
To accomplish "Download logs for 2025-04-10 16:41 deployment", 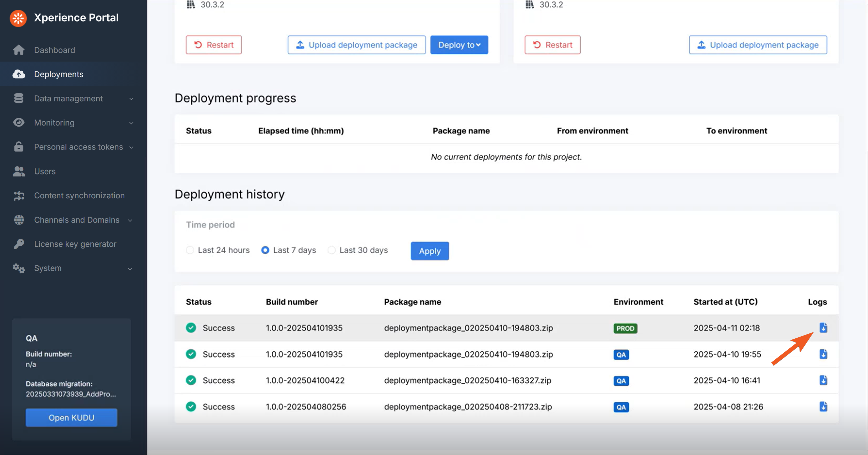I will (823, 380).
